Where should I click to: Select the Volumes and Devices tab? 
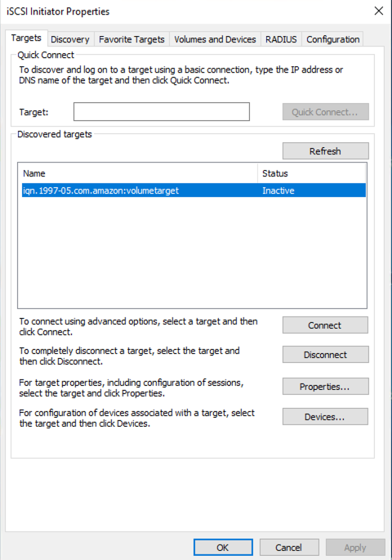215,39
